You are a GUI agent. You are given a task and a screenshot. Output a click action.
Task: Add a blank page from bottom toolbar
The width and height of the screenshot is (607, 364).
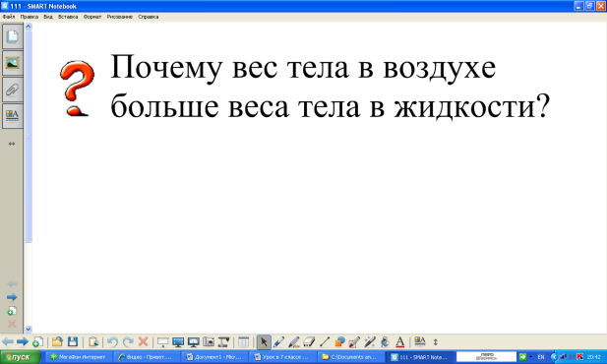coord(37,342)
